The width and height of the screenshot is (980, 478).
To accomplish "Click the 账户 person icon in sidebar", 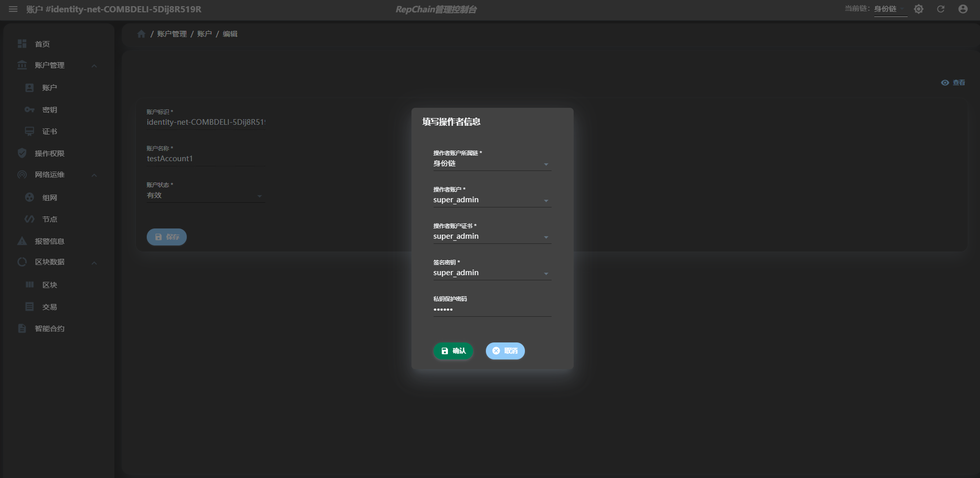I will tap(30, 88).
